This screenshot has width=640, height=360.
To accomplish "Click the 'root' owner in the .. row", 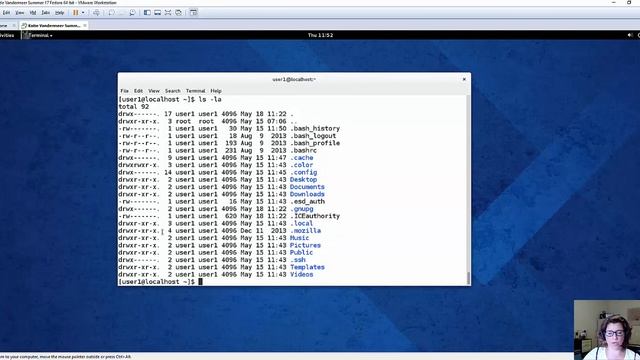I will pos(183,121).
